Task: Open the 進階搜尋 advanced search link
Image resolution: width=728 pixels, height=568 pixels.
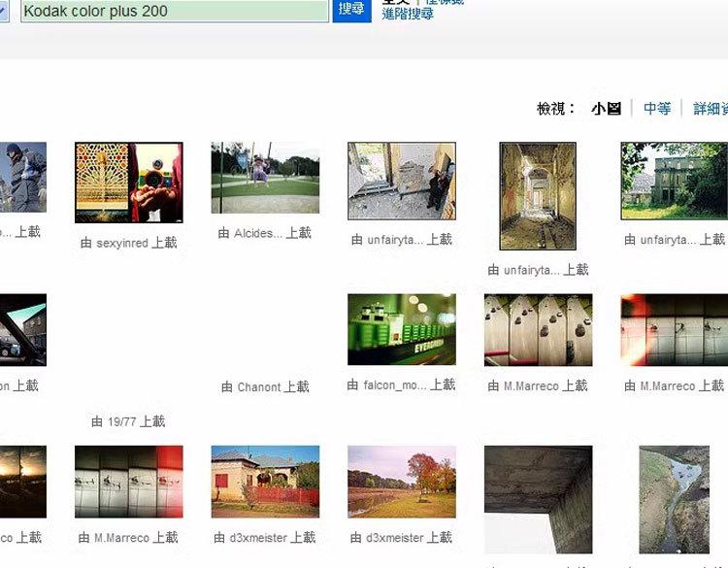Action: pos(408,14)
